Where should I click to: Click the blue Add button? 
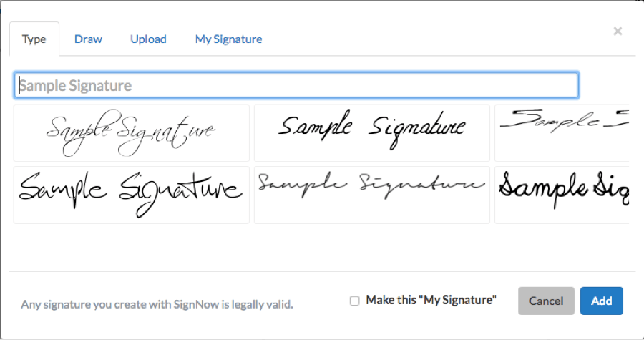pos(601,301)
